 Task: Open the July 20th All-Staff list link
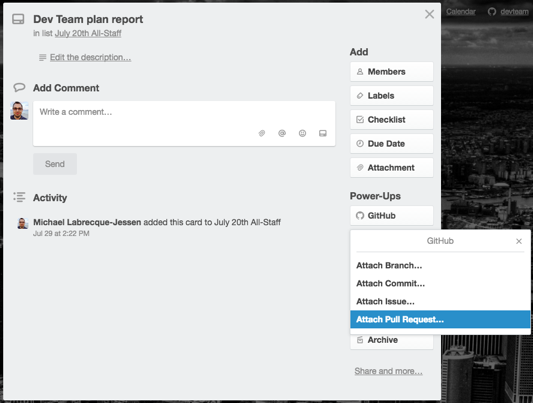tap(88, 33)
